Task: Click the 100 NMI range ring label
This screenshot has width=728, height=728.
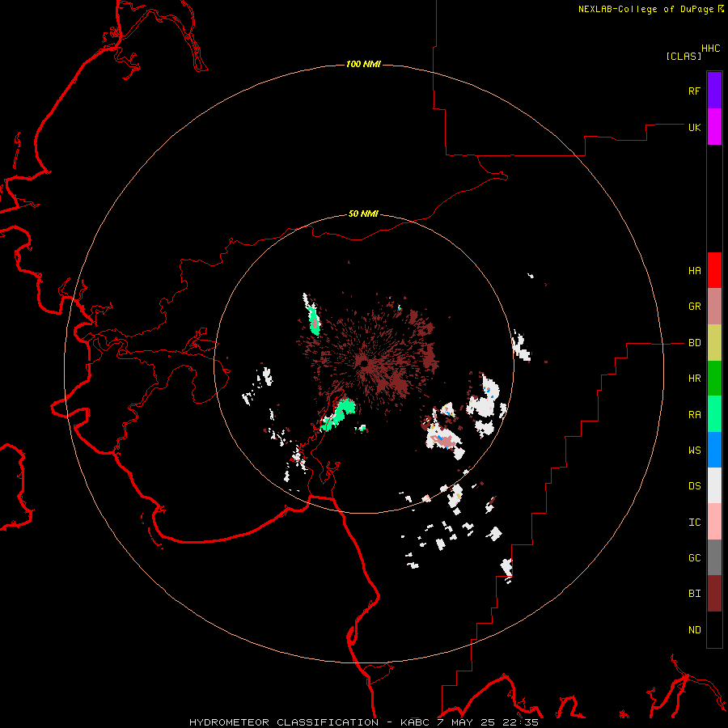Action: point(363,64)
